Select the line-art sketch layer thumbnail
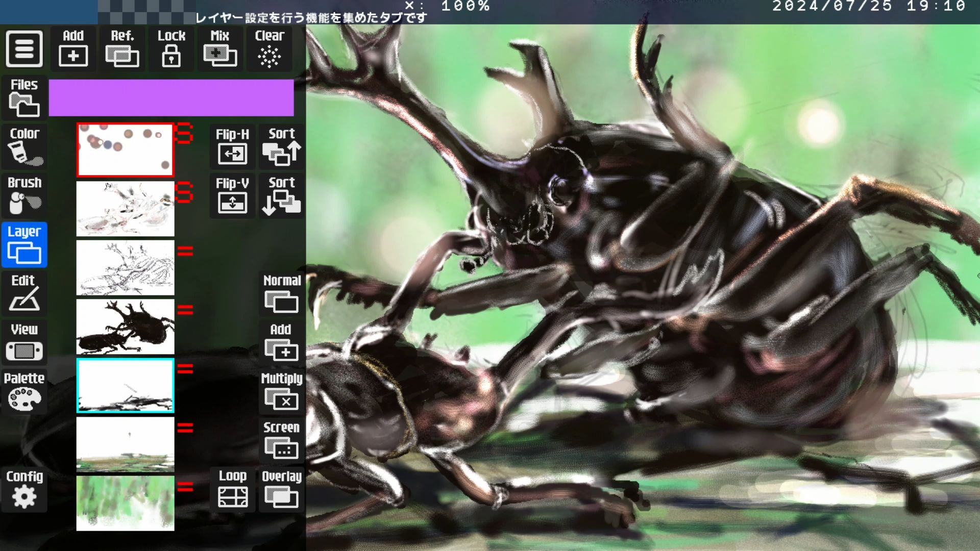Screen dimensions: 980x551 pyautogui.click(x=125, y=268)
